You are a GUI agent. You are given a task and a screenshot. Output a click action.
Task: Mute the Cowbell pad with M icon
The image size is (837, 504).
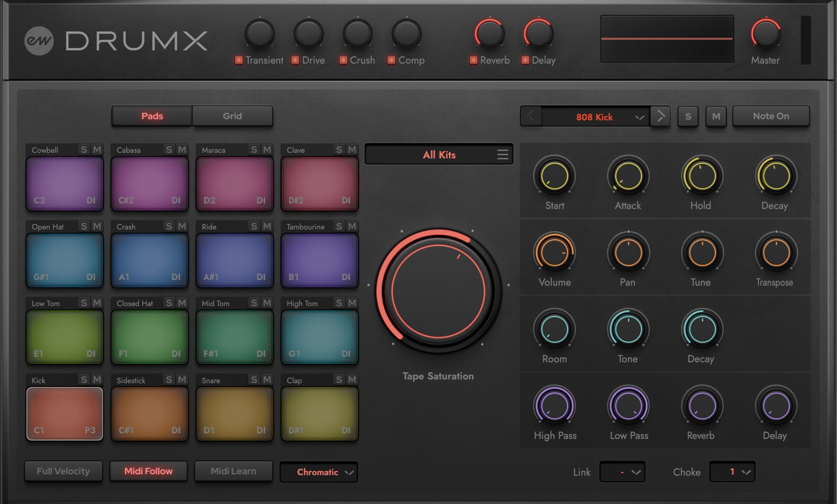click(97, 150)
